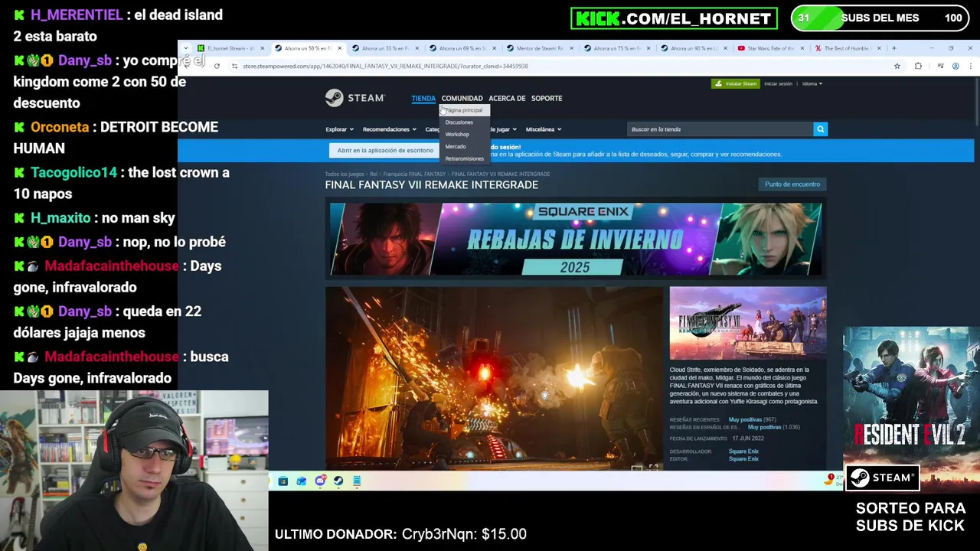Close the 'Ahorra un 50 %' browser tab
The height and width of the screenshot is (551, 980).
click(x=339, y=48)
